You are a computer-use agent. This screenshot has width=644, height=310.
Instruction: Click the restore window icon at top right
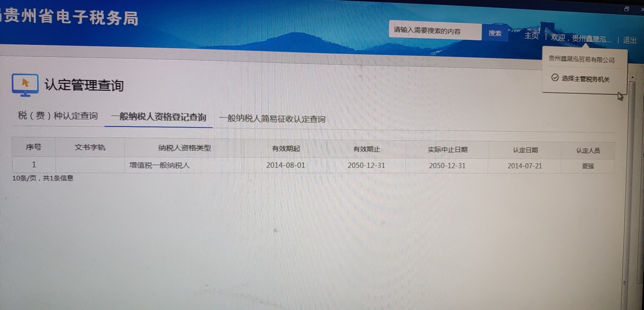tap(626, 9)
